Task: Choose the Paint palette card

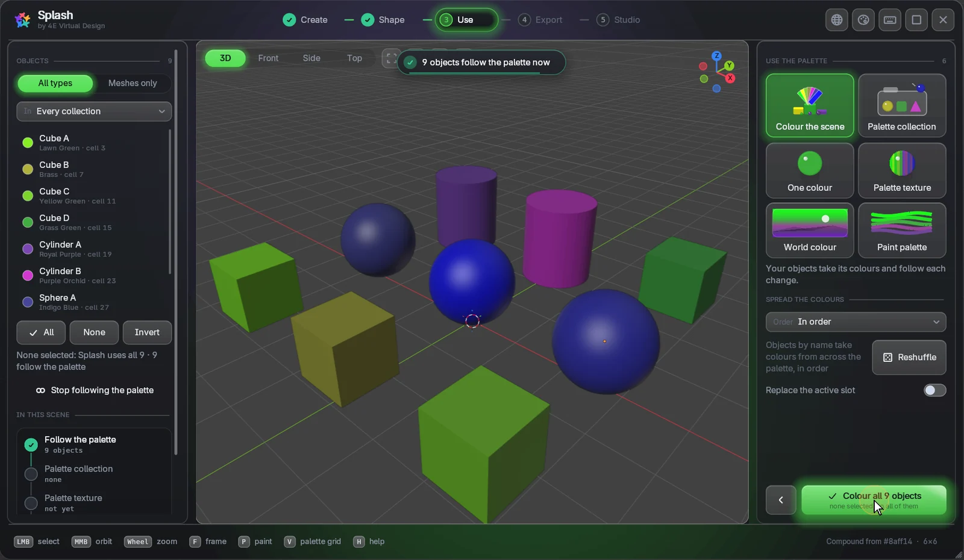Action: [x=902, y=230]
